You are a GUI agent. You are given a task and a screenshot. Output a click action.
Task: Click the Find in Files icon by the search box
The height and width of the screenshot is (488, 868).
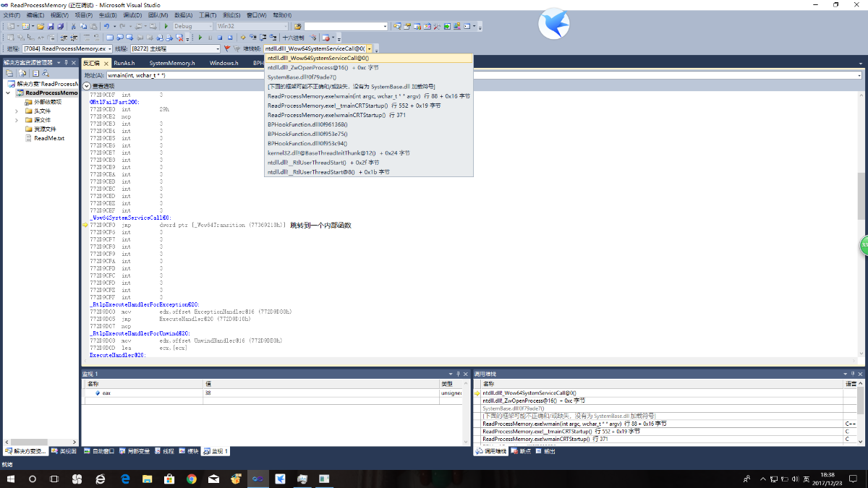(x=298, y=26)
